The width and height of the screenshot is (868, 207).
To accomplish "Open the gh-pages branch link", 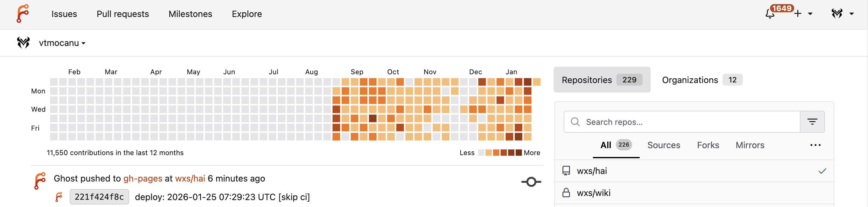I will (143, 179).
